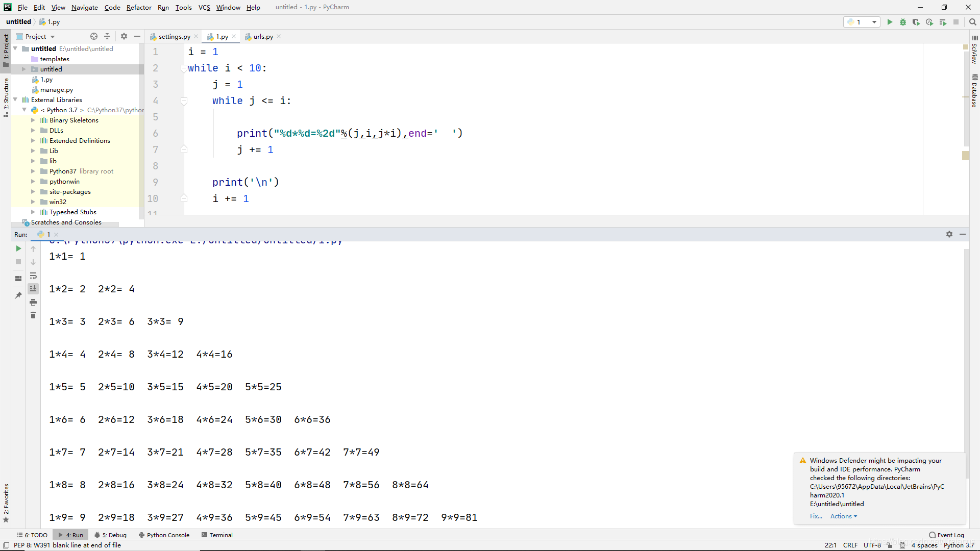Open the Event Log

(947, 535)
